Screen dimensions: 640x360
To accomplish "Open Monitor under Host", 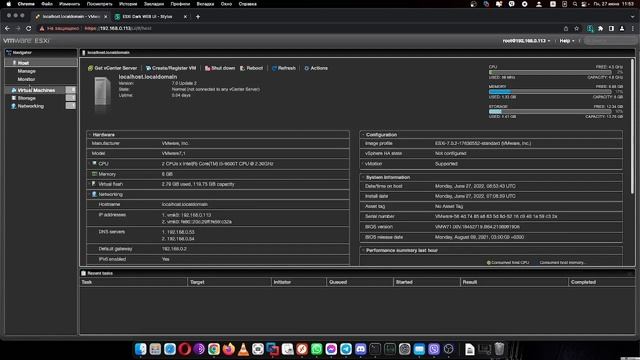I will [26, 79].
